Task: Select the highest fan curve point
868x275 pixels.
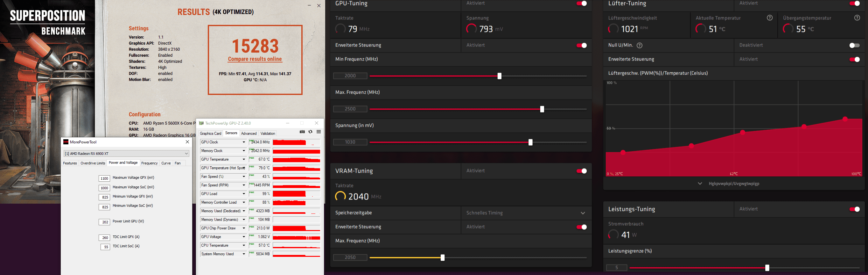Action: click(x=845, y=119)
